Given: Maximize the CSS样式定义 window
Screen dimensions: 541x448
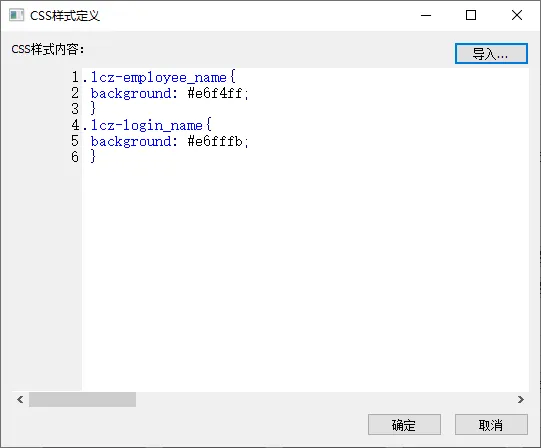Looking at the screenshot, I should 471,15.
